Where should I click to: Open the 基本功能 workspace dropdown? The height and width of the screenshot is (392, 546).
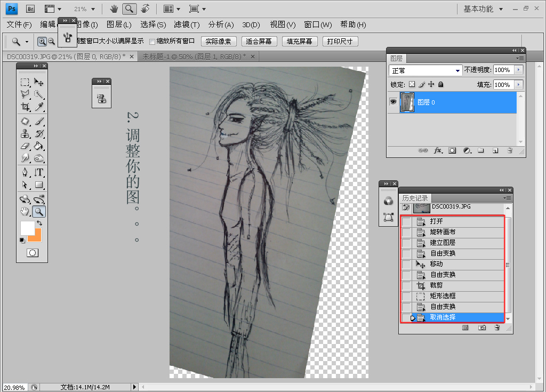click(x=483, y=9)
